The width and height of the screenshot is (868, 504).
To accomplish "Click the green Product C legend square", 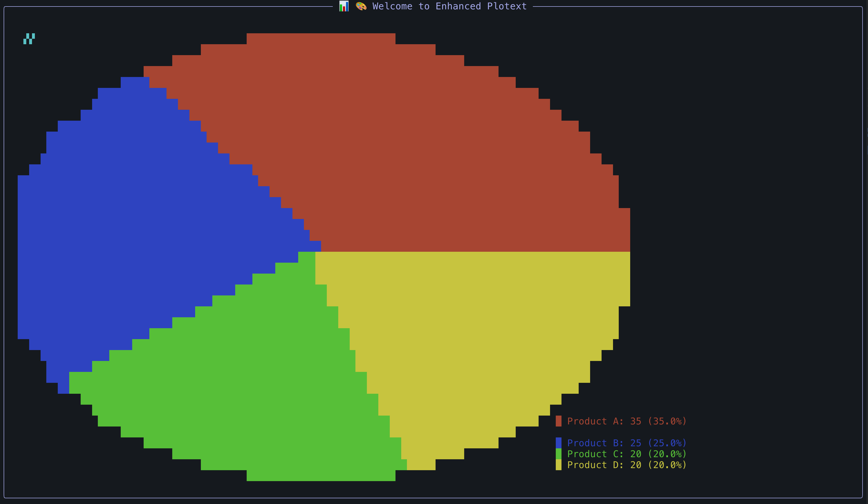I will tap(558, 454).
